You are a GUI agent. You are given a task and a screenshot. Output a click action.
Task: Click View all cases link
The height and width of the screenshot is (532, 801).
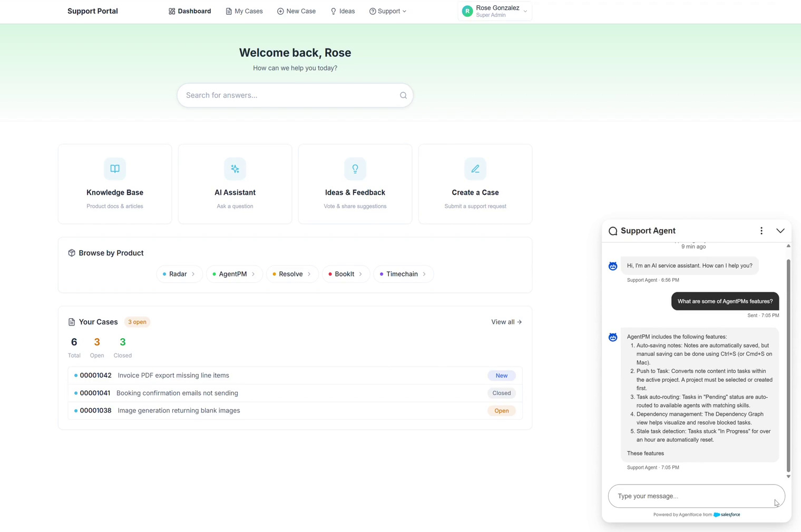(x=506, y=322)
